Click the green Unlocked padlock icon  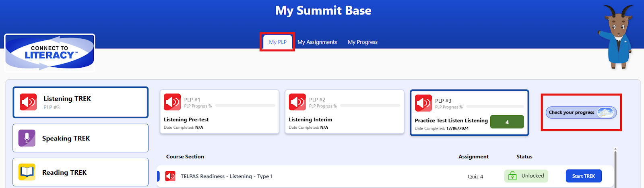tap(512, 176)
